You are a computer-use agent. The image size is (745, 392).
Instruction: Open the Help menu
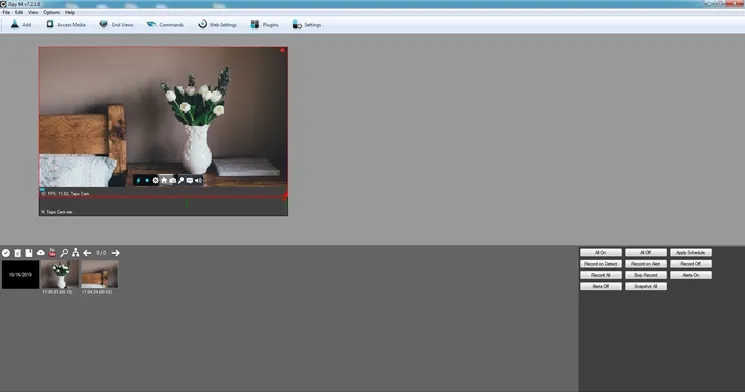pyautogui.click(x=70, y=12)
